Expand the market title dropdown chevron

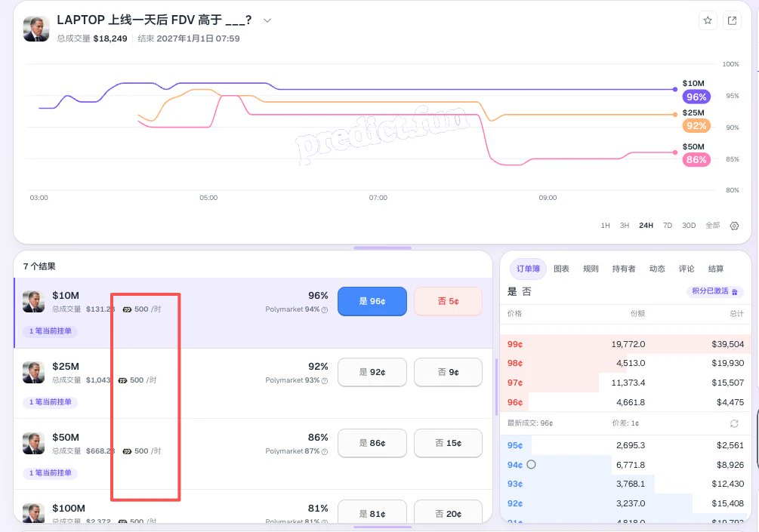point(267,20)
